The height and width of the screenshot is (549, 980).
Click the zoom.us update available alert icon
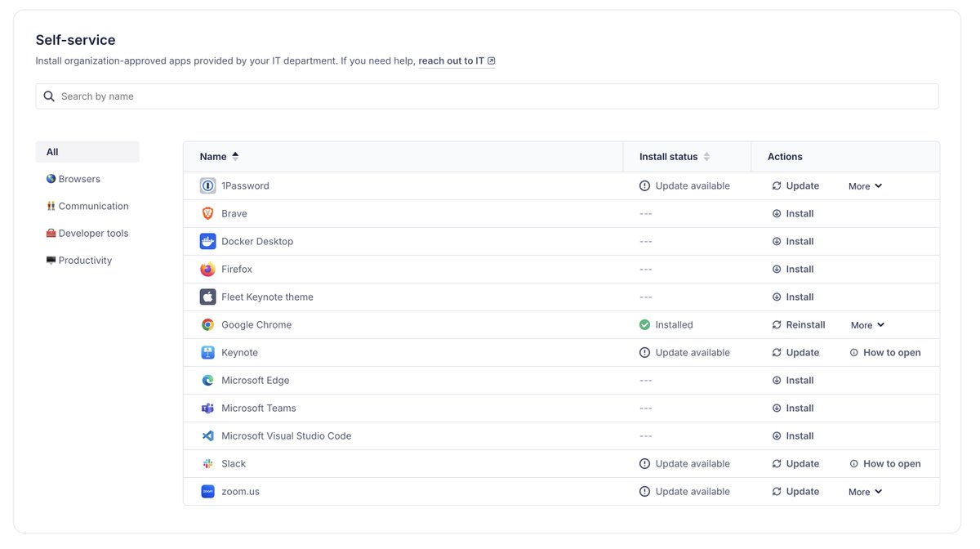click(x=645, y=492)
